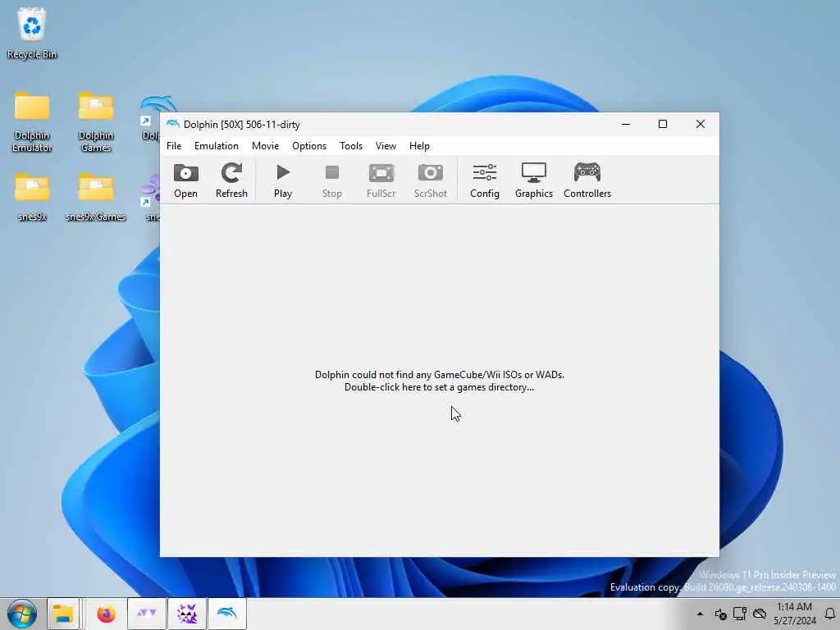The height and width of the screenshot is (630, 840).
Task: Maximize the Dolphin window
Action: click(663, 125)
